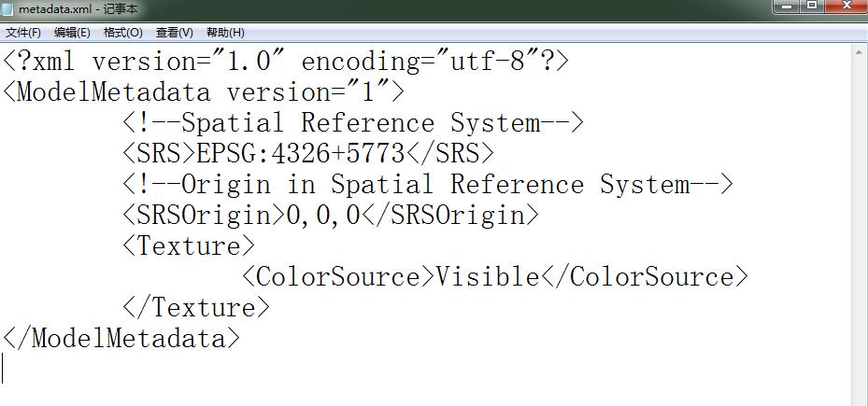
Task: Close the metadata.xml Notepad window
Action: coord(847,7)
